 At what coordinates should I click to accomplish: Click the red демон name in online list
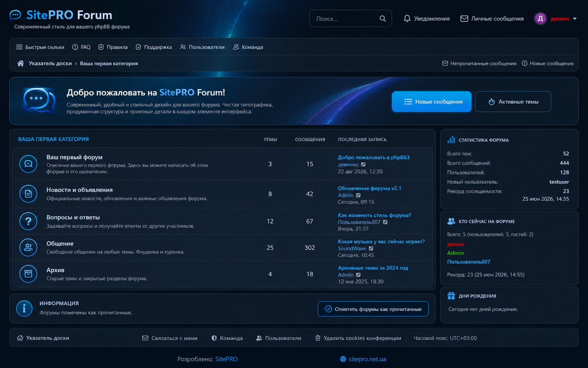pyautogui.click(x=456, y=244)
